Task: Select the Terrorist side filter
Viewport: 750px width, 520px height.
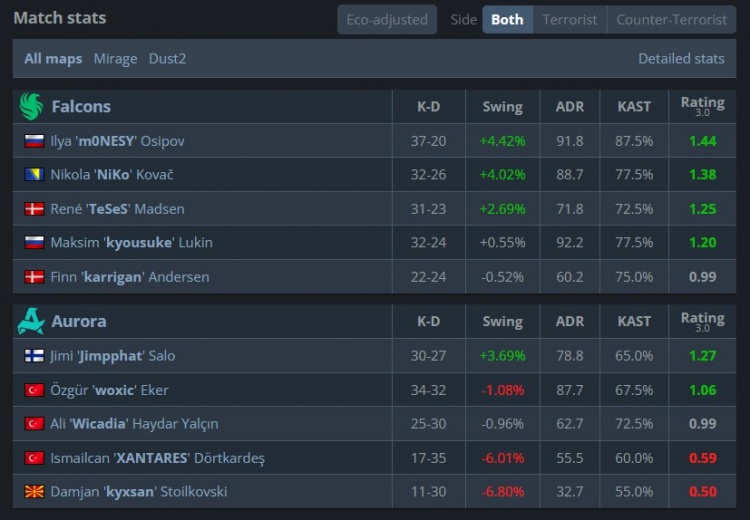Action: tap(570, 20)
